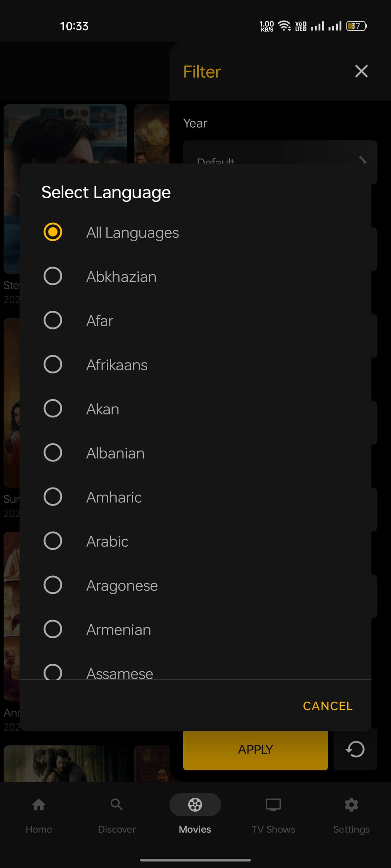Expand the Year Default dropdown chevron
The width and height of the screenshot is (391, 868).
363,160
